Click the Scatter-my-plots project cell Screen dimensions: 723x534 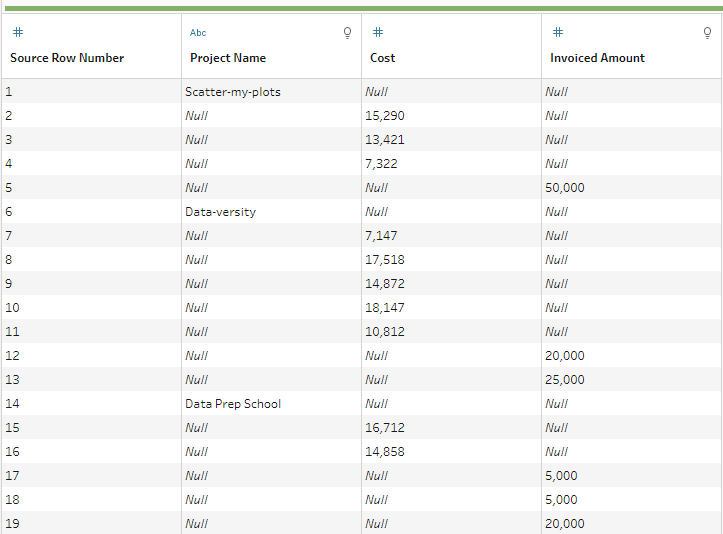[x=233, y=92]
